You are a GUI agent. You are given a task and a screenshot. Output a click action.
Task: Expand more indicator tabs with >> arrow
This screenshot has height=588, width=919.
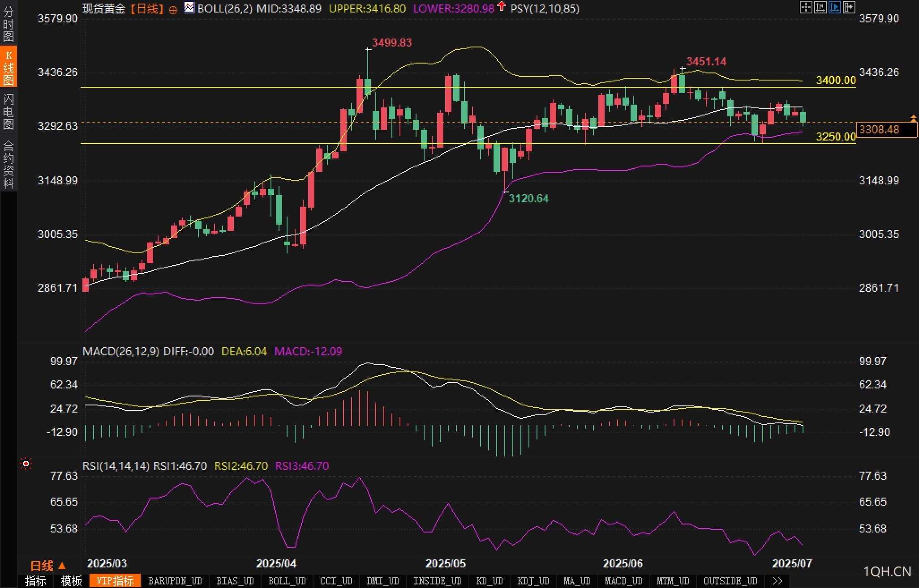777,581
